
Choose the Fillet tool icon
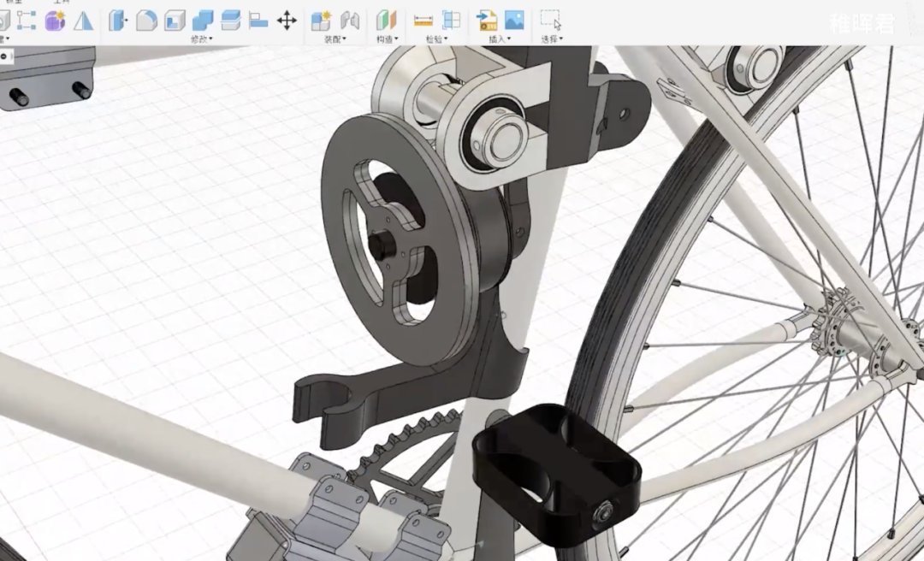[146, 21]
